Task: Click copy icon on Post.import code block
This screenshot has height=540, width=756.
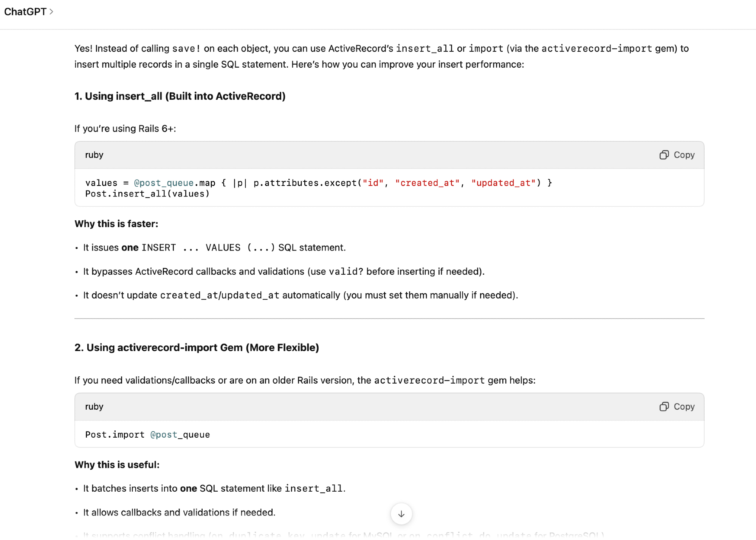Action: click(664, 407)
